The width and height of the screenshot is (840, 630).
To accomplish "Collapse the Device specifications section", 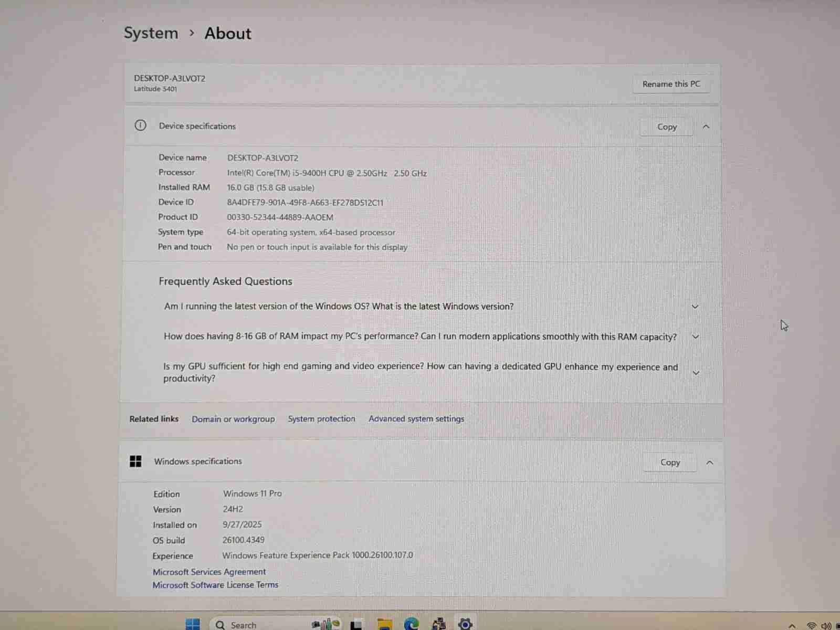I will pyautogui.click(x=706, y=127).
